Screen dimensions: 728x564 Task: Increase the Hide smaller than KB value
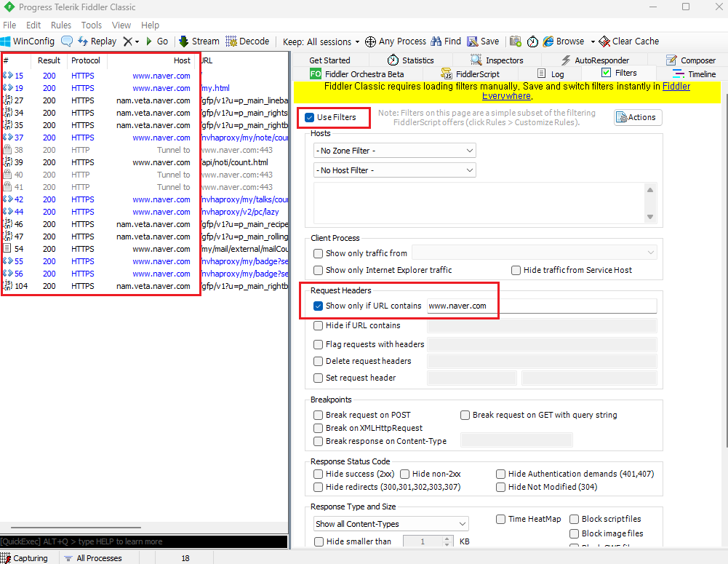(x=447, y=539)
